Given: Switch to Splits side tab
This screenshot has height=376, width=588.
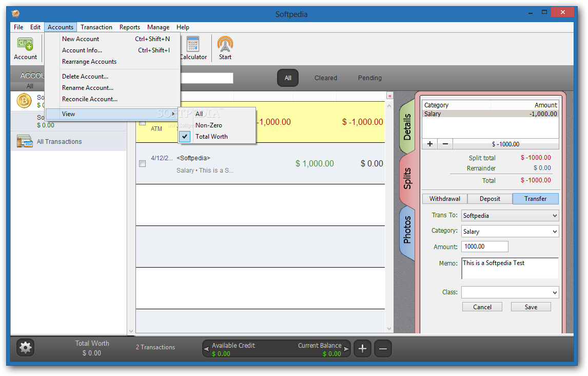Looking at the screenshot, I should pos(407,178).
